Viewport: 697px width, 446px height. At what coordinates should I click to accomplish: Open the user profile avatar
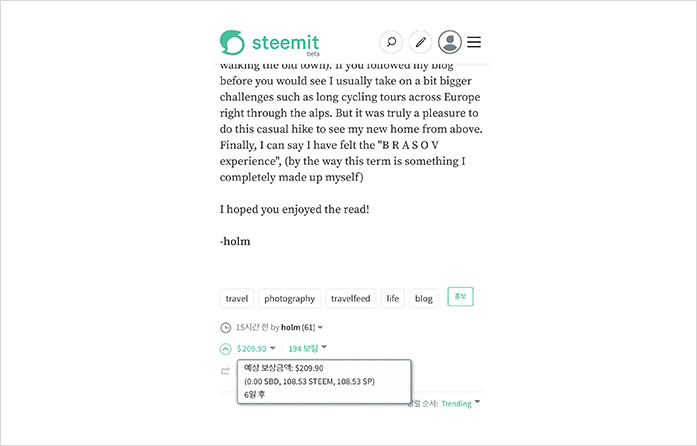(x=450, y=42)
